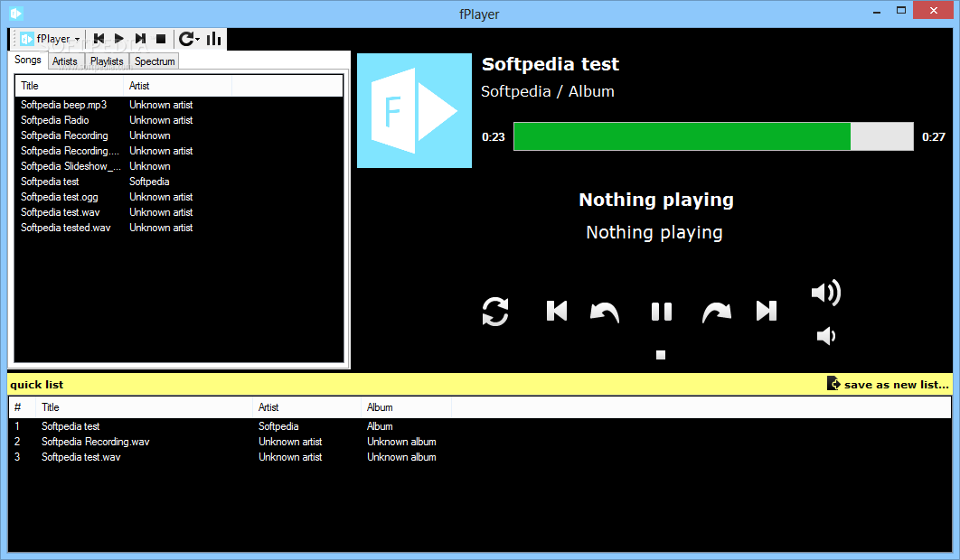This screenshot has height=560, width=960.
Task: Click the toolbar next track icon
Action: (140, 39)
